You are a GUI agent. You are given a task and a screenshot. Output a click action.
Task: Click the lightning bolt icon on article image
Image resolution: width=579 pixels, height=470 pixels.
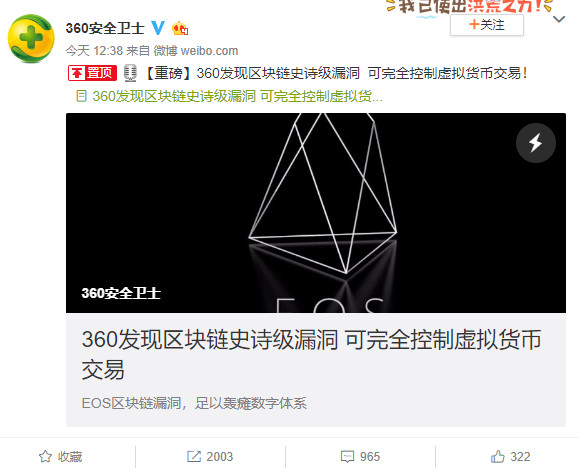point(535,143)
